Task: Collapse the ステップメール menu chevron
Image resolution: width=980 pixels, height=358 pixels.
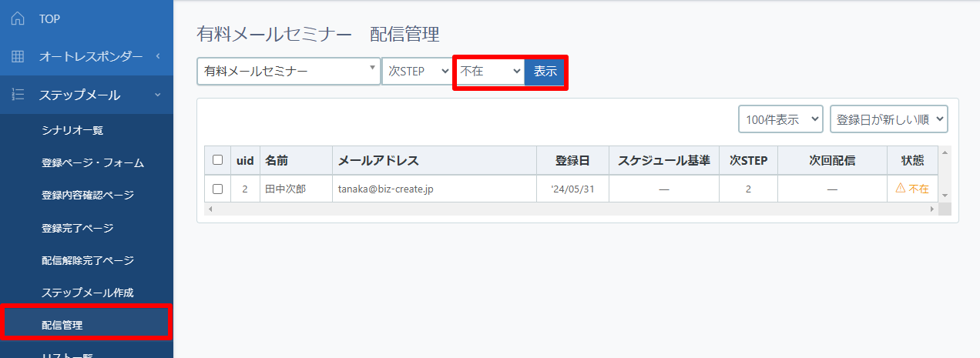Action: coord(157,95)
